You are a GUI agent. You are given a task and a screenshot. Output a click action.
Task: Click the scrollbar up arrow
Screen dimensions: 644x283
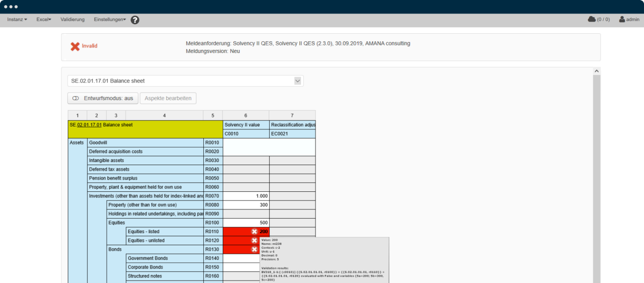(597, 72)
